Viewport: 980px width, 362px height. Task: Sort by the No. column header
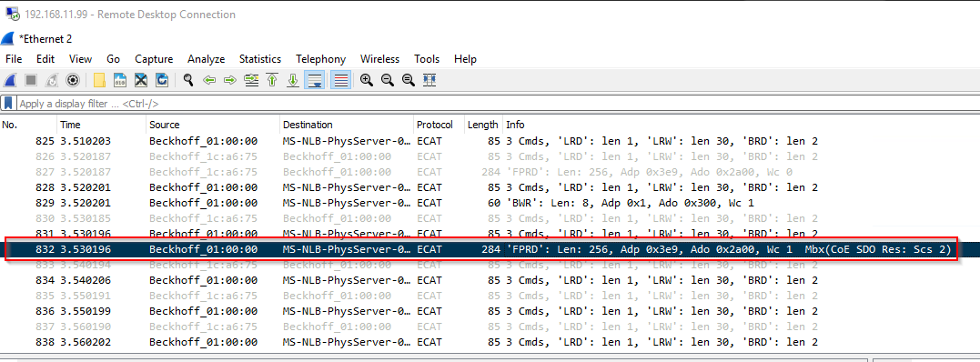coord(28,125)
